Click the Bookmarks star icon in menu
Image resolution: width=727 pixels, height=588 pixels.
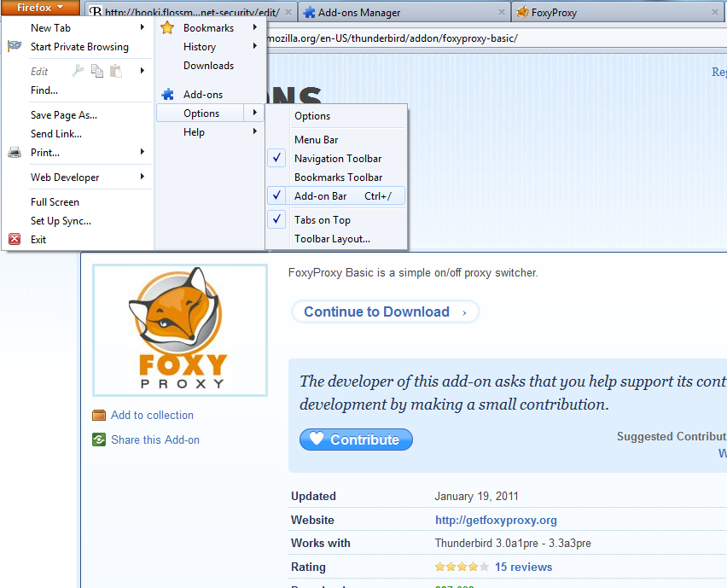(x=168, y=28)
